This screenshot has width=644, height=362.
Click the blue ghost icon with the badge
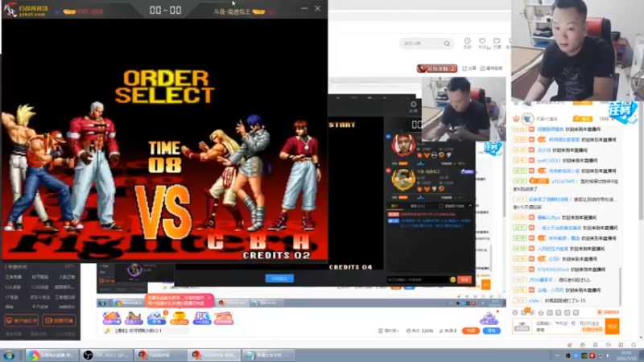[156, 318]
